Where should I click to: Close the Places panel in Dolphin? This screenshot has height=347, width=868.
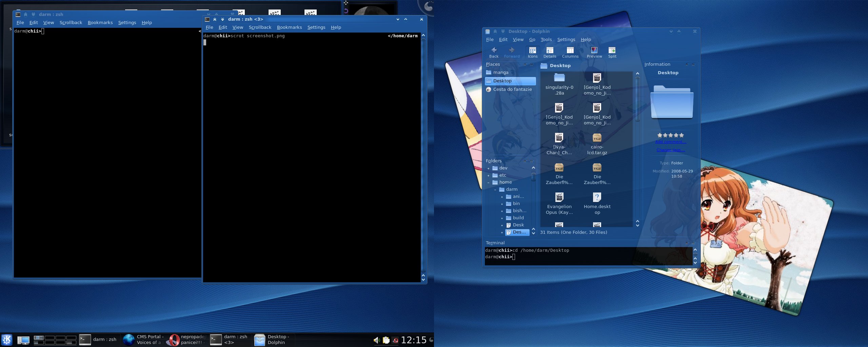pos(532,64)
